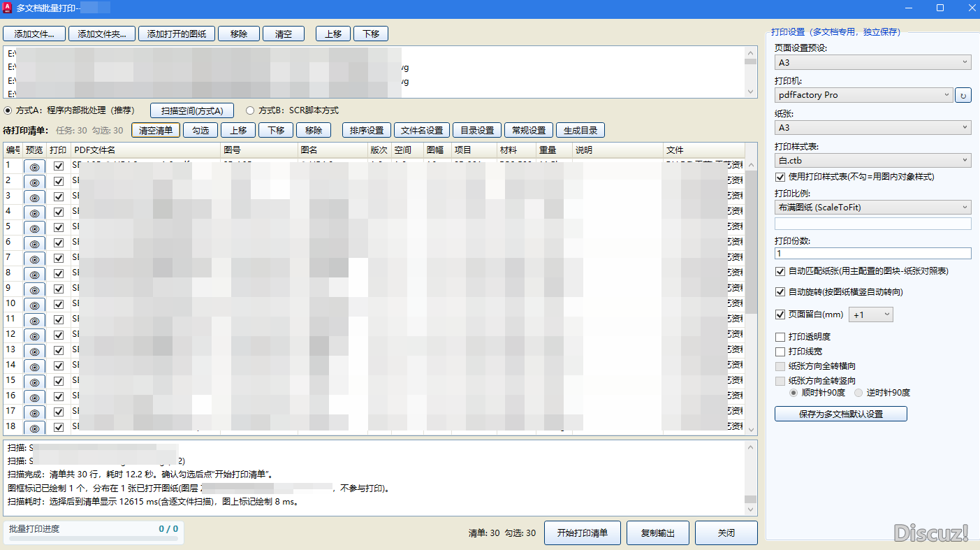Toggle 自动匹配纸张 checkbox
980x550 pixels.
[780, 271]
